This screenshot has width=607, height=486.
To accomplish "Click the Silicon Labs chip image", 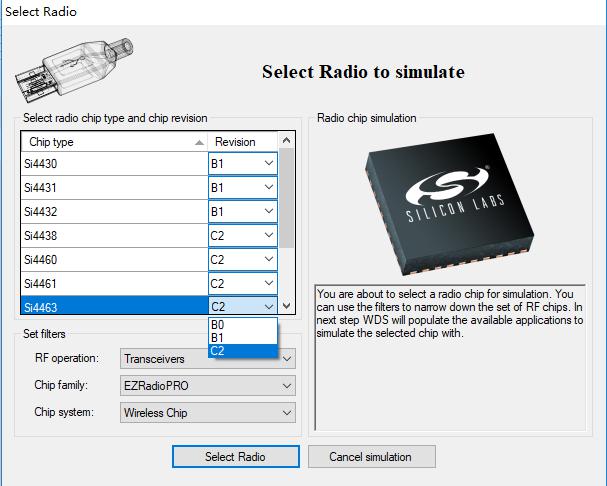I will (x=450, y=204).
